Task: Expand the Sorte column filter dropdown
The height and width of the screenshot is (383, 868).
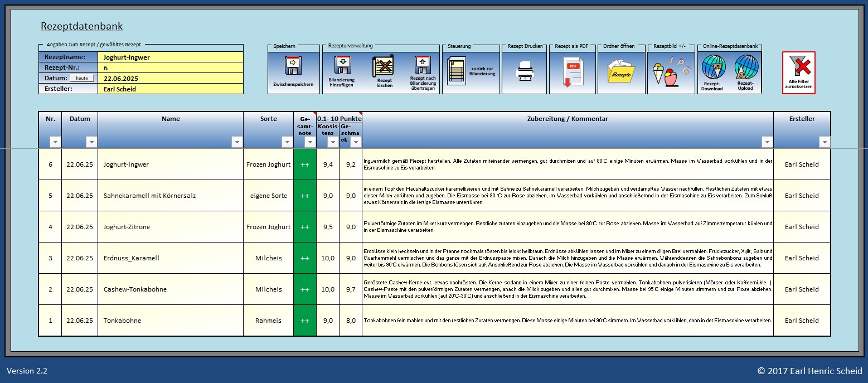Action: (x=287, y=142)
